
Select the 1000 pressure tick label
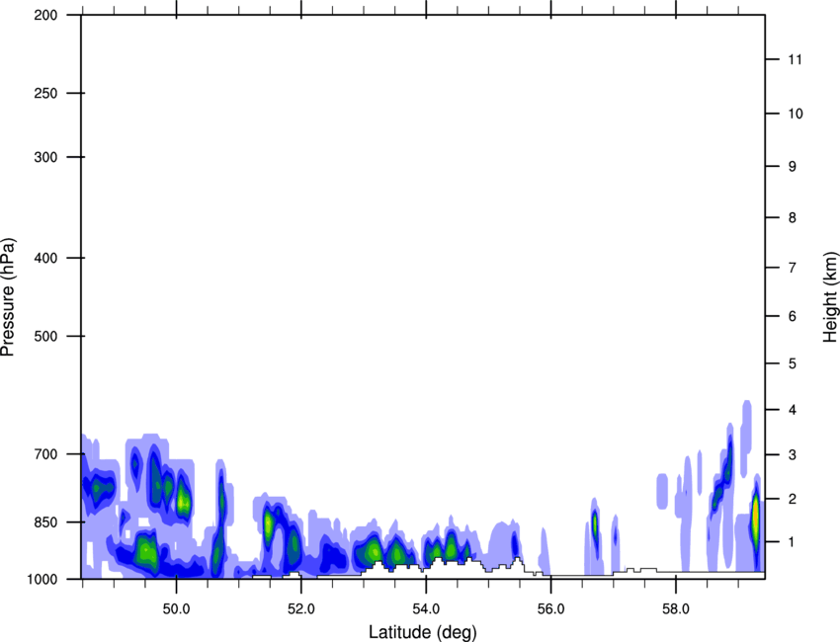(42, 579)
